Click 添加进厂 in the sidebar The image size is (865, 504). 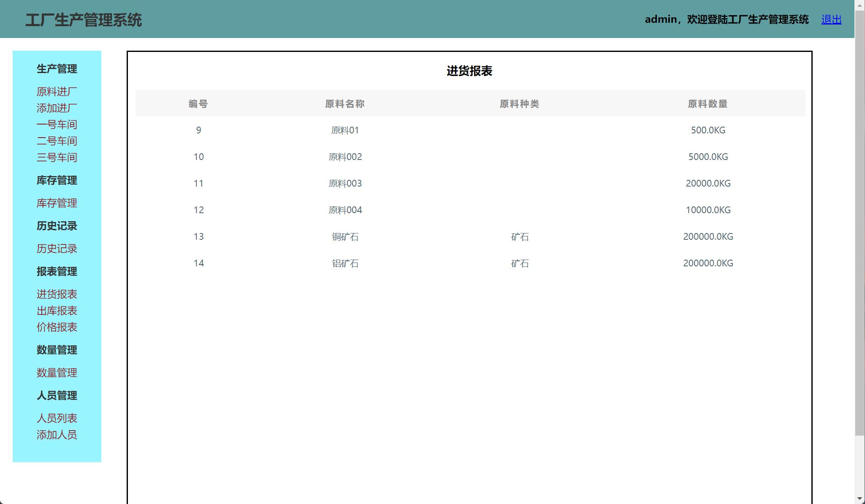click(57, 108)
